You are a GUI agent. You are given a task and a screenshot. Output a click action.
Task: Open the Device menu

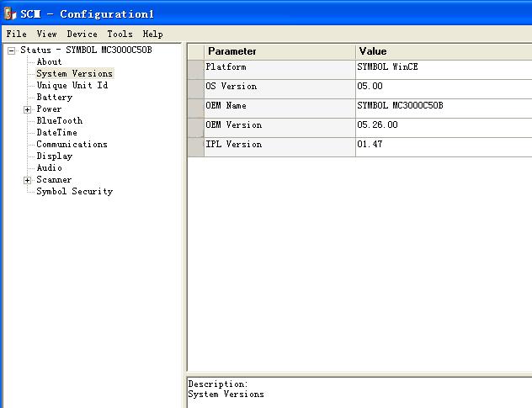click(x=82, y=34)
